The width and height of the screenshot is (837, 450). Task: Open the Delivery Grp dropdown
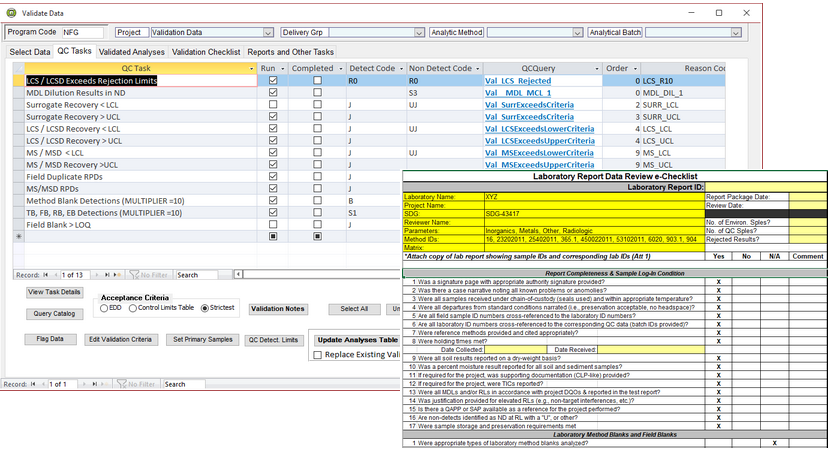(x=420, y=33)
